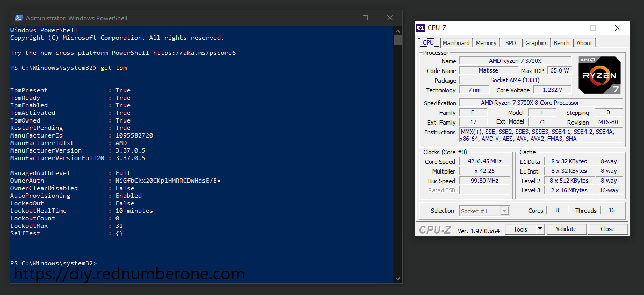Click Level 2 value 8 x 512 KBytes
Screen dimensions: 644x295
pos(569,181)
